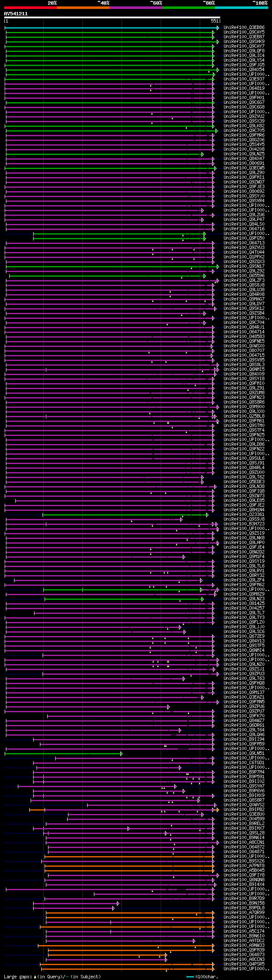Select label UniRef100_Q9LIC4

point(244,56)
